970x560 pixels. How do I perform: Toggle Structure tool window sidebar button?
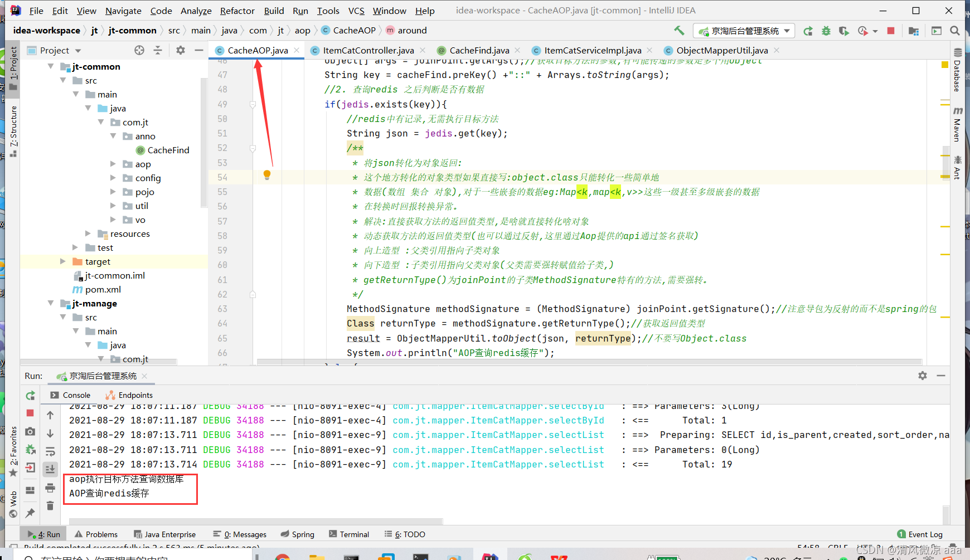click(13, 132)
